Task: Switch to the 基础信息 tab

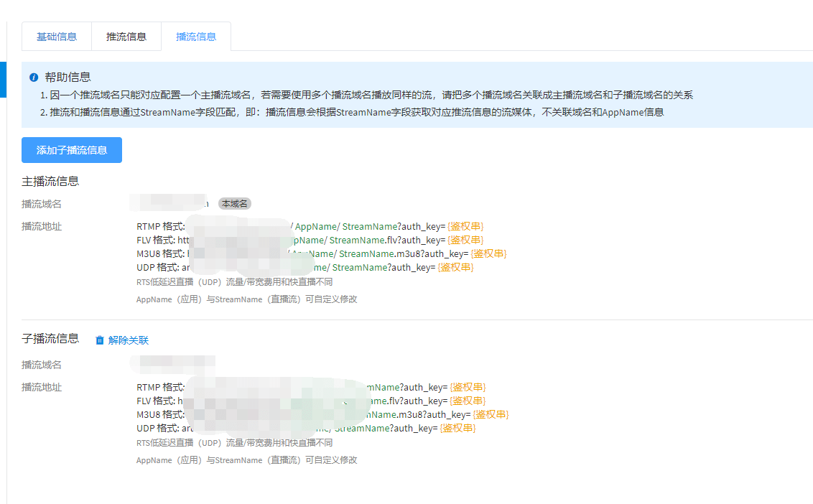Action: pos(57,37)
